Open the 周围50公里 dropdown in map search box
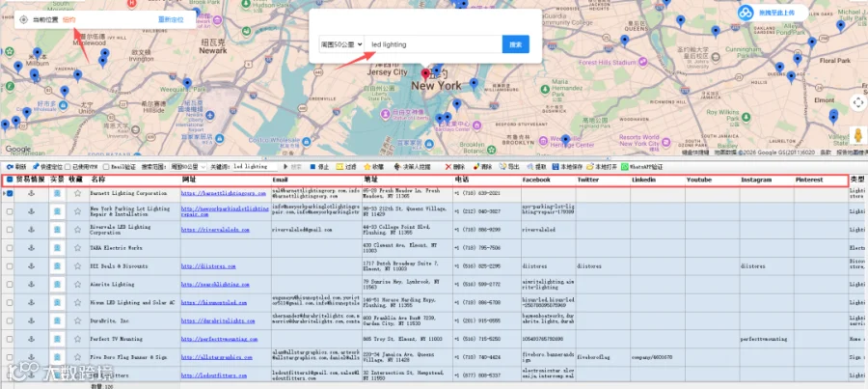Image resolution: width=868 pixels, height=389 pixels. tap(341, 44)
